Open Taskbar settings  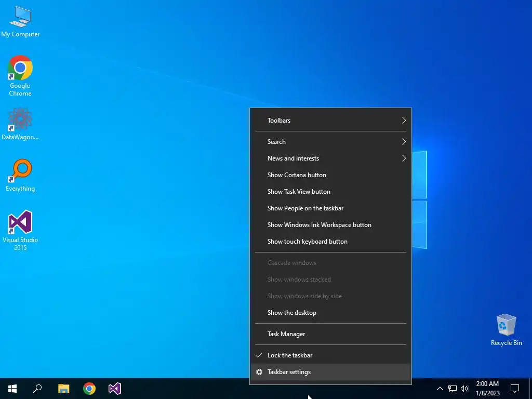(x=330, y=372)
